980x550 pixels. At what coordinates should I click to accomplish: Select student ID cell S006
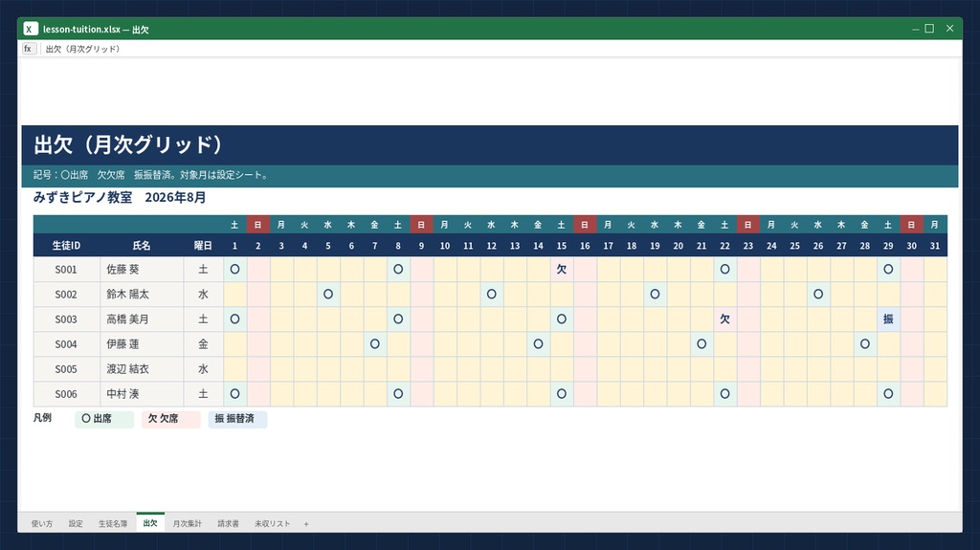pos(66,394)
